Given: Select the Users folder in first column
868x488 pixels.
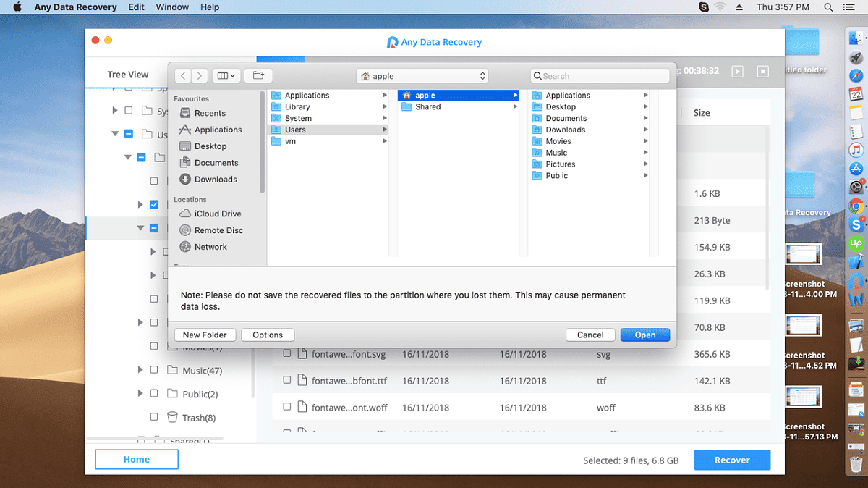Looking at the screenshot, I should [329, 130].
